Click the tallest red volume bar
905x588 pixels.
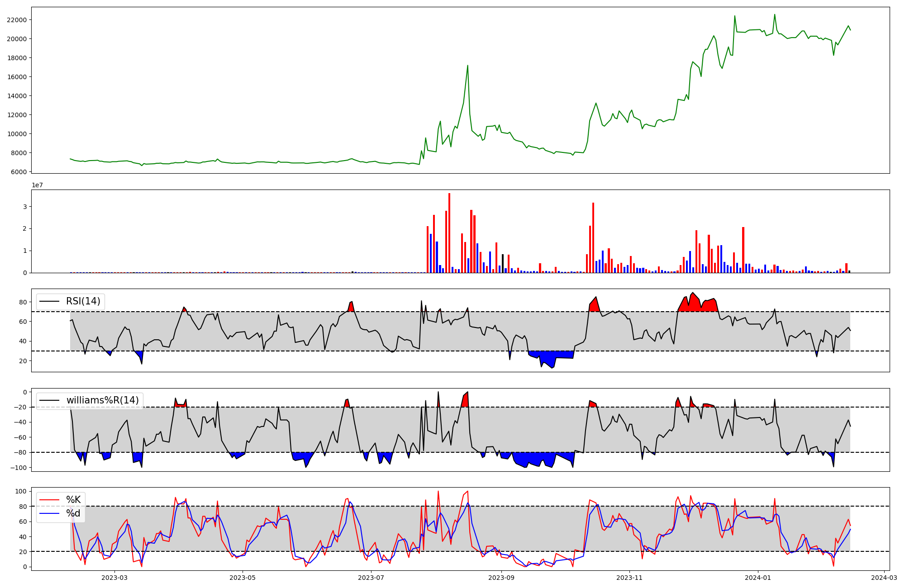[449, 233]
